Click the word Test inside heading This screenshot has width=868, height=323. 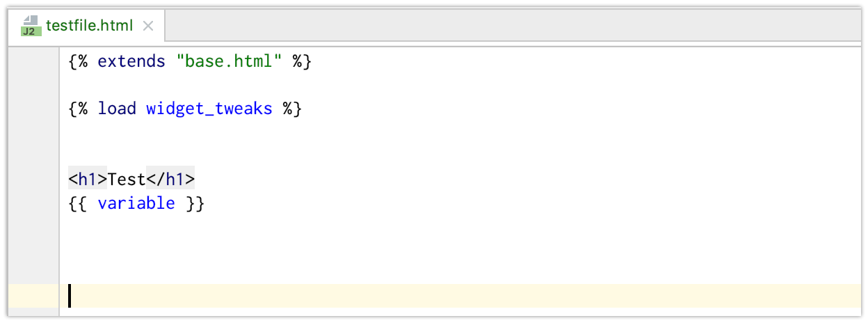pos(127,180)
